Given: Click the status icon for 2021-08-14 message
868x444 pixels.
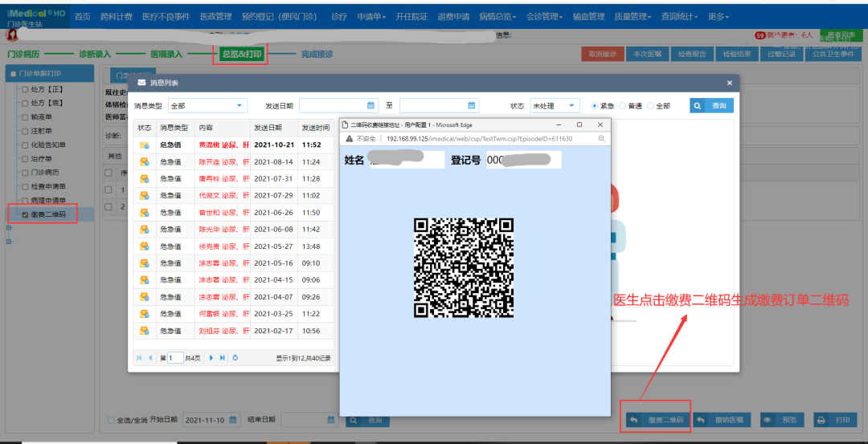Looking at the screenshot, I should click(x=145, y=162).
